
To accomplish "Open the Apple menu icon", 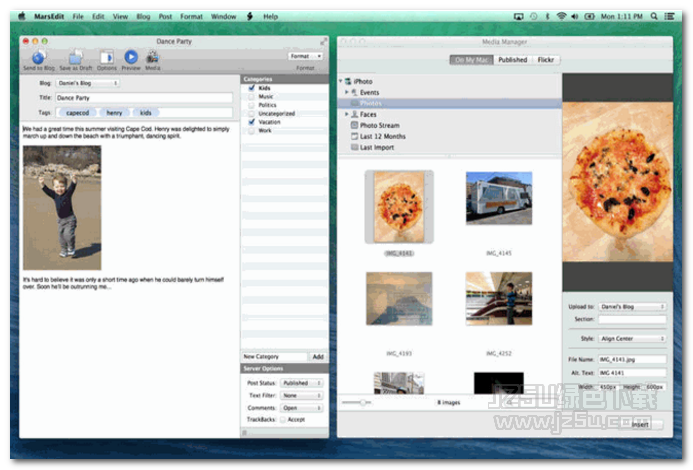I will [22, 16].
